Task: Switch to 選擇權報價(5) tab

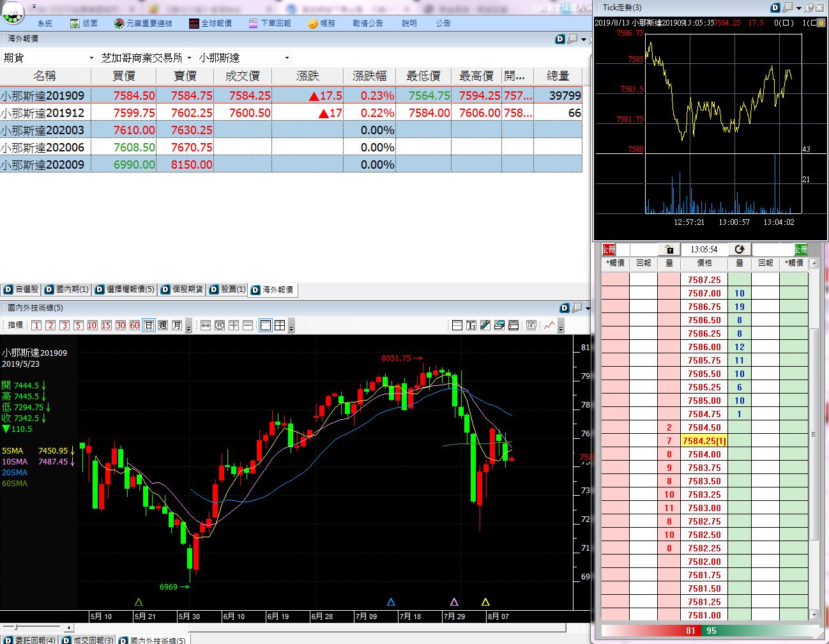Action: click(x=125, y=289)
